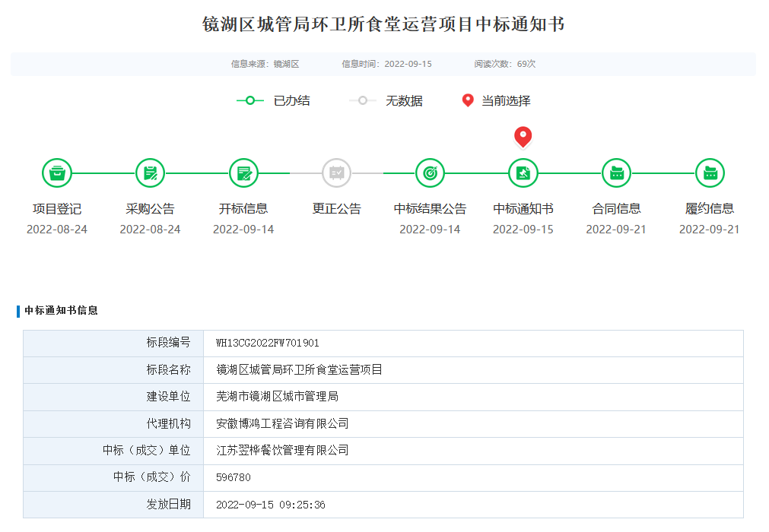Click the 江苏翌桦餐饮管理有限公司 company name

(282, 449)
